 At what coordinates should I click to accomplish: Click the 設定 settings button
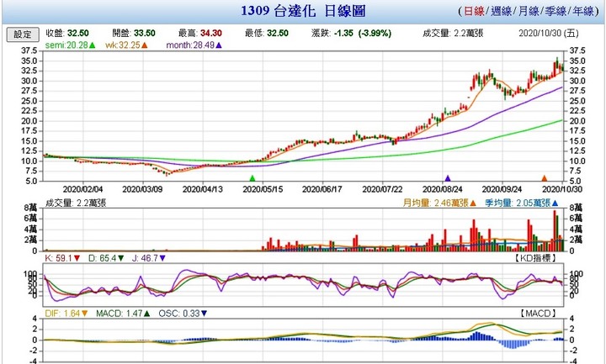pyautogui.click(x=23, y=34)
